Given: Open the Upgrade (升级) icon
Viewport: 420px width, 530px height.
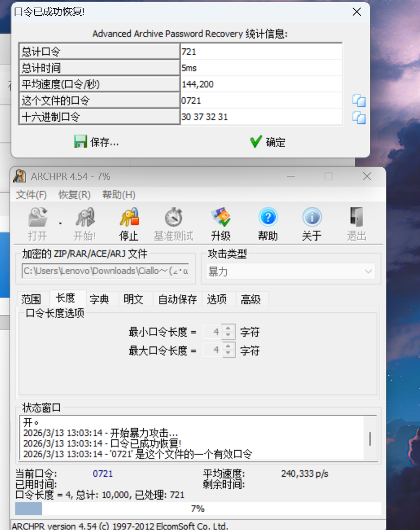Looking at the screenshot, I should pos(221,217).
